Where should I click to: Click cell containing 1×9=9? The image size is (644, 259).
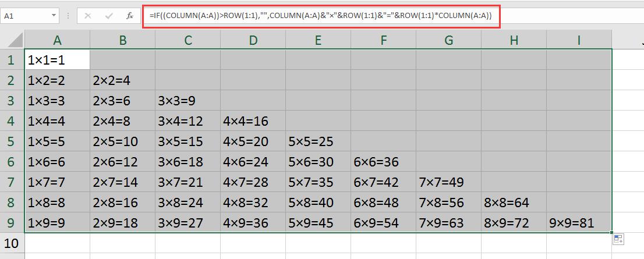tap(57, 223)
